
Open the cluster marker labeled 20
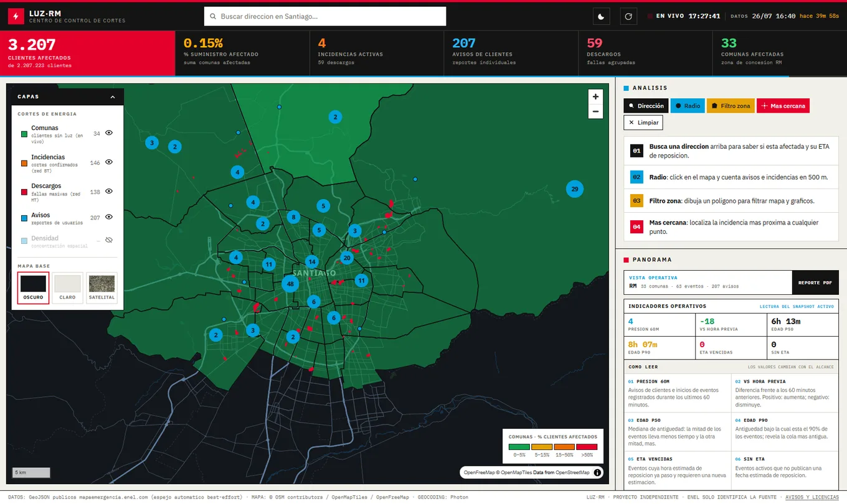coord(347,258)
